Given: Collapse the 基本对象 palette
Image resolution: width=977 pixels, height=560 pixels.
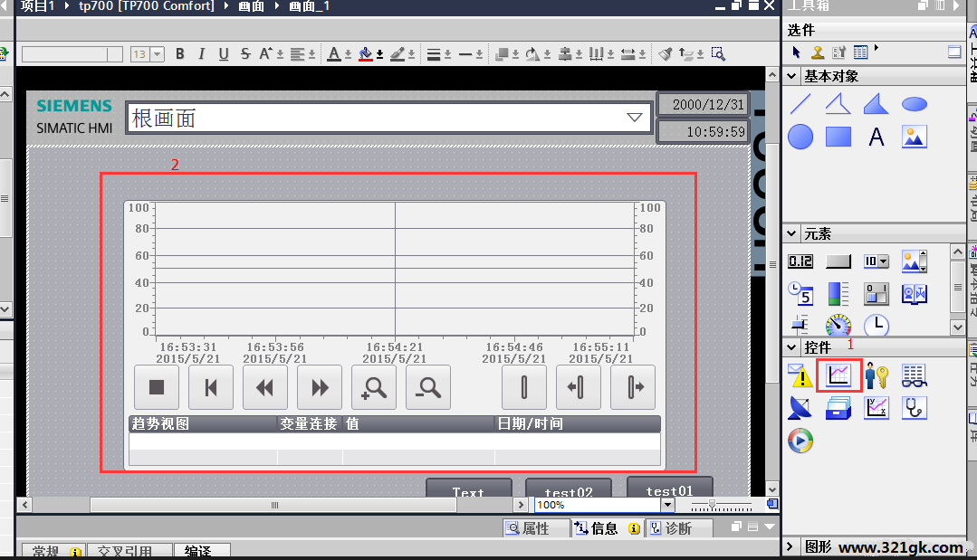Looking at the screenshot, I should coord(791,76).
